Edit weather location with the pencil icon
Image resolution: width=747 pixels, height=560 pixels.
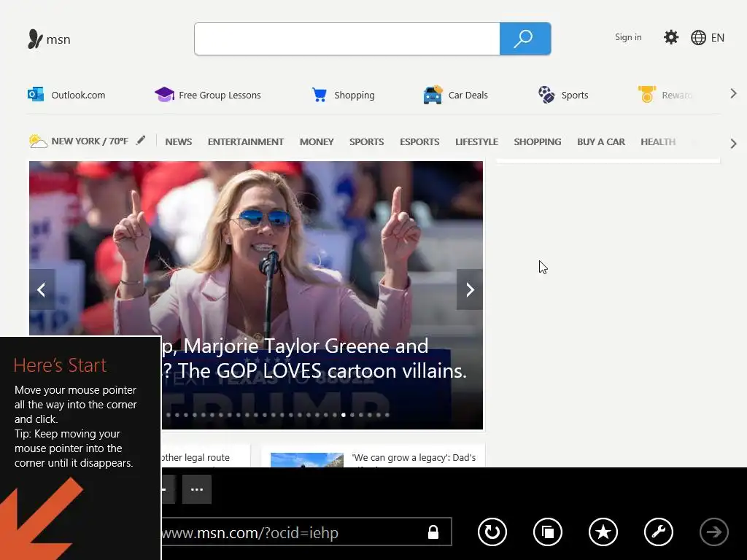(141, 141)
